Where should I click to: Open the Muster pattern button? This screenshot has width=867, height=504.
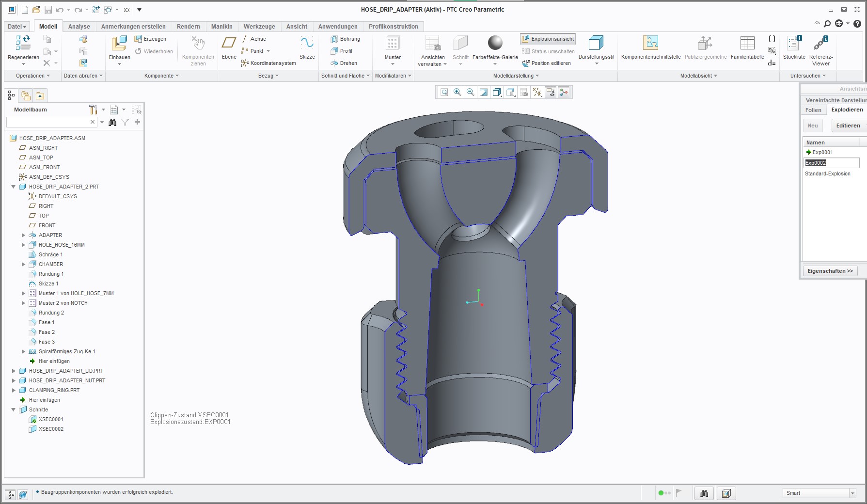tap(393, 51)
